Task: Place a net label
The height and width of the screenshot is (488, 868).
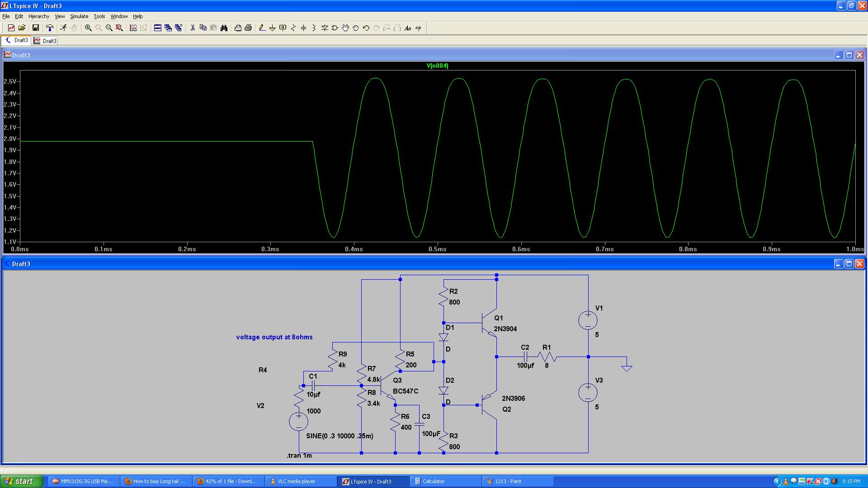Action: (x=283, y=28)
